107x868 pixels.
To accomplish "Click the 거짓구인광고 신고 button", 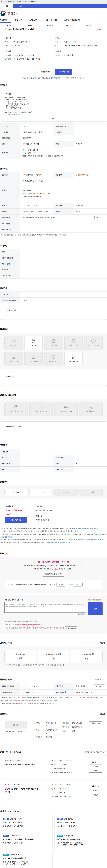I will click(99, 680).
